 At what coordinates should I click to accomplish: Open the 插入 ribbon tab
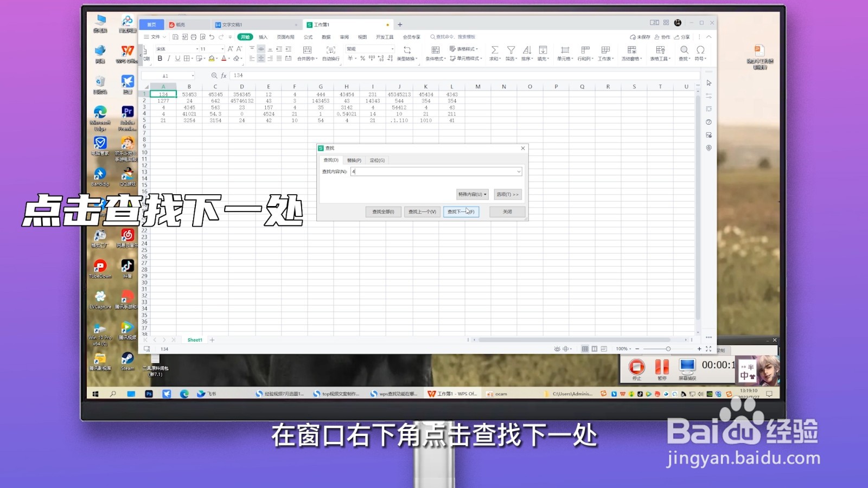263,37
